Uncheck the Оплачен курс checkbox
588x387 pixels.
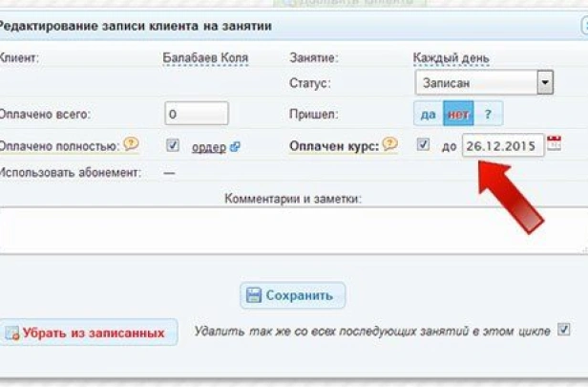[423, 146]
